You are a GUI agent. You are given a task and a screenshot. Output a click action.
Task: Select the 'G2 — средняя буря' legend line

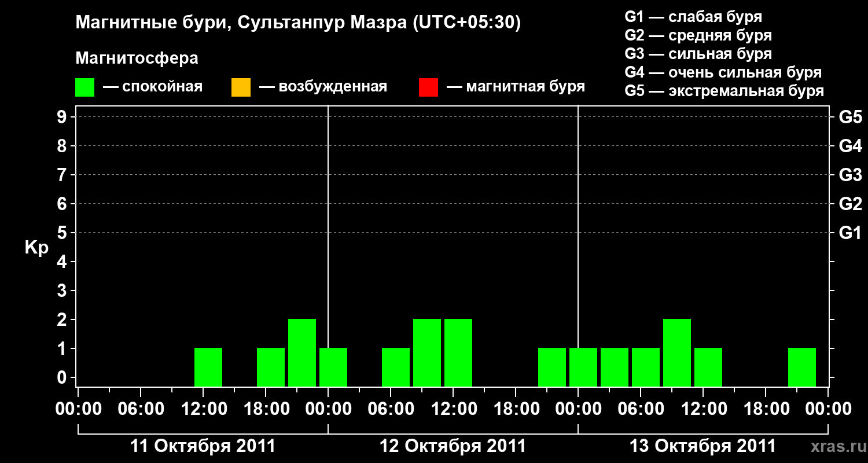pos(698,35)
